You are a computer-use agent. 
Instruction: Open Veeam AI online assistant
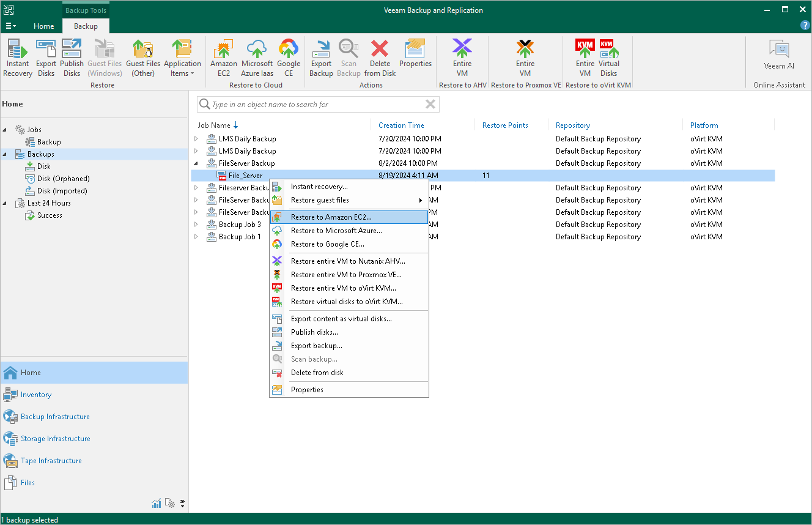tap(779, 54)
